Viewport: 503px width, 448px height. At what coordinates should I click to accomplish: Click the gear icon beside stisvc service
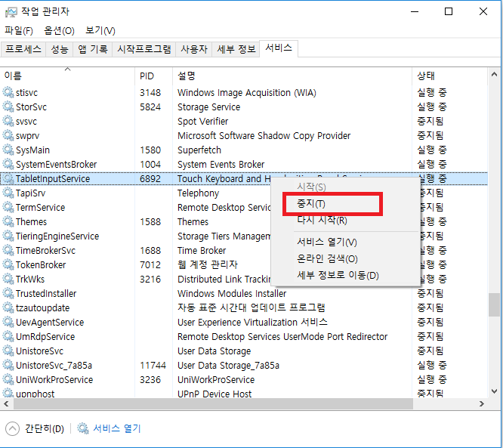pyautogui.click(x=8, y=93)
